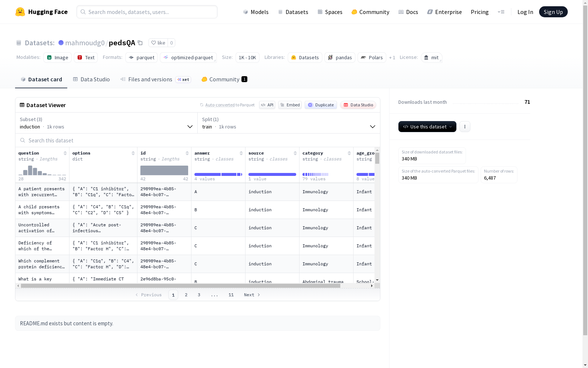This screenshot has height=368, width=588.
Task: Click the pandas library tag
Action: point(340,57)
